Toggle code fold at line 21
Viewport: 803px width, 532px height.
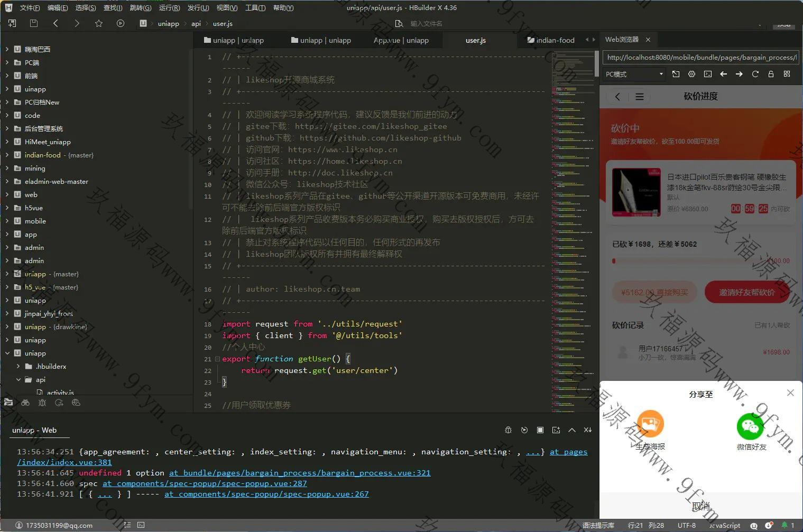coord(217,359)
